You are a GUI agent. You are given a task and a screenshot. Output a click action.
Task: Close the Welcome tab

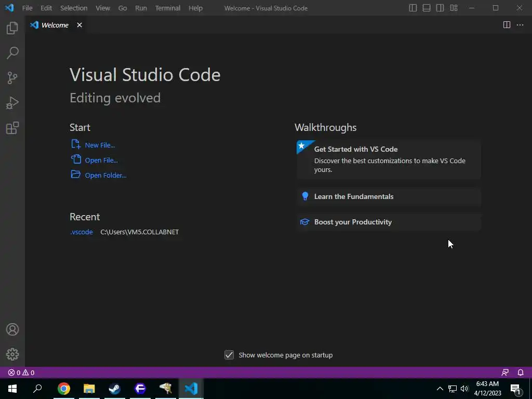79,25
